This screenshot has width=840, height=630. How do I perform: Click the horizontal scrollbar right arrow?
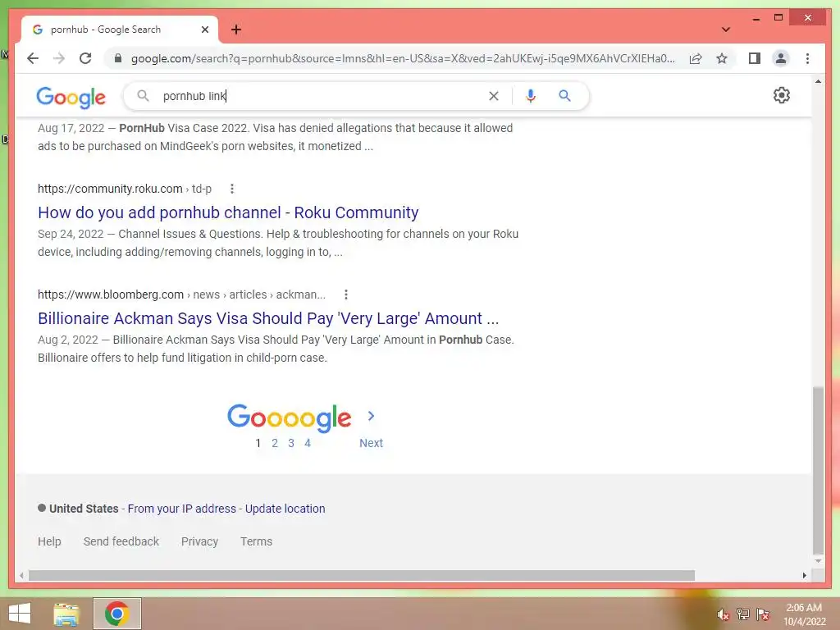click(x=804, y=575)
